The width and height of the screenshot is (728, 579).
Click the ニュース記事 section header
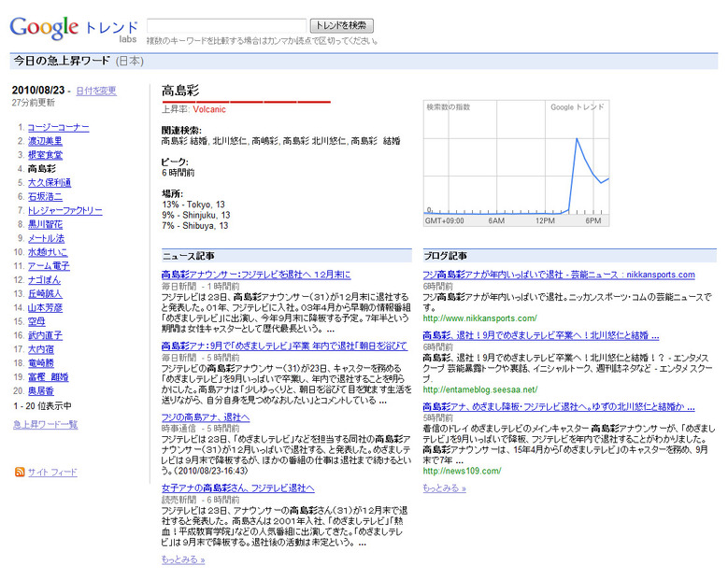(x=287, y=256)
